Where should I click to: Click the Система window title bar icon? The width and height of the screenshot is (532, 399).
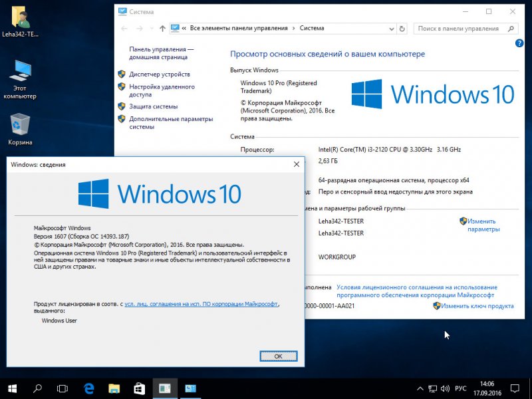point(122,11)
